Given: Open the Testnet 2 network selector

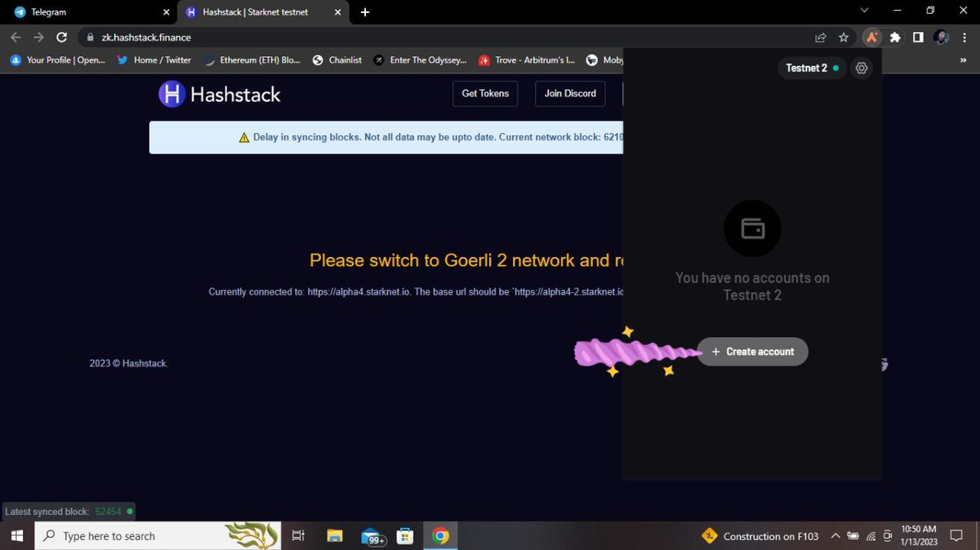Looking at the screenshot, I should [812, 69].
